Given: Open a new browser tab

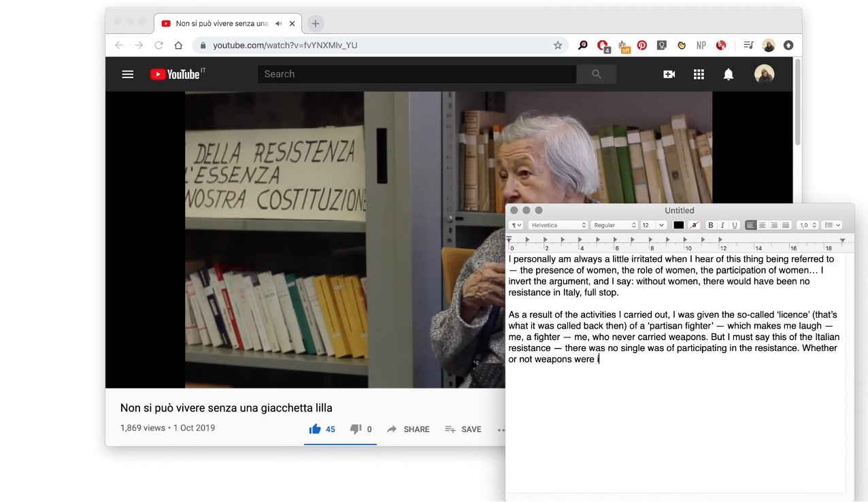Looking at the screenshot, I should (315, 23).
